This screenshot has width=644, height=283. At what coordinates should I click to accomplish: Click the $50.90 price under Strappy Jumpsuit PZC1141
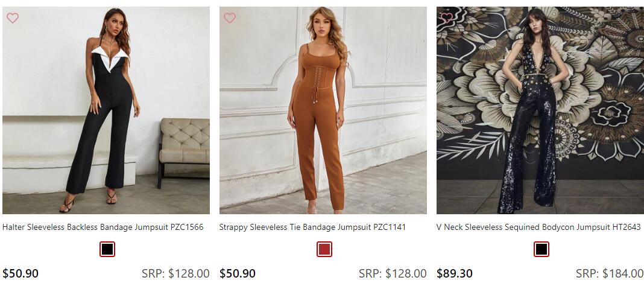click(x=238, y=273)
